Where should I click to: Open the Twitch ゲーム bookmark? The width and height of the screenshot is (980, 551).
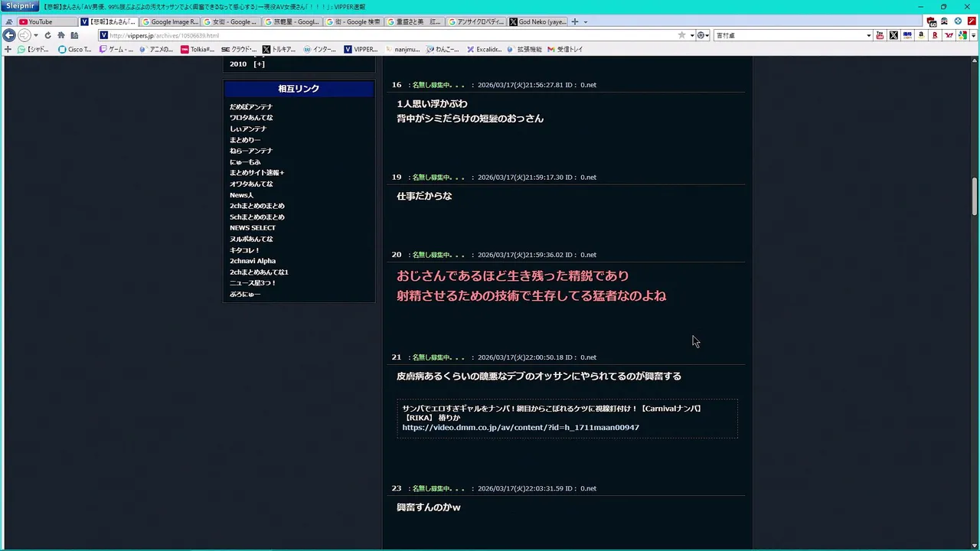[x=116, y=49]
